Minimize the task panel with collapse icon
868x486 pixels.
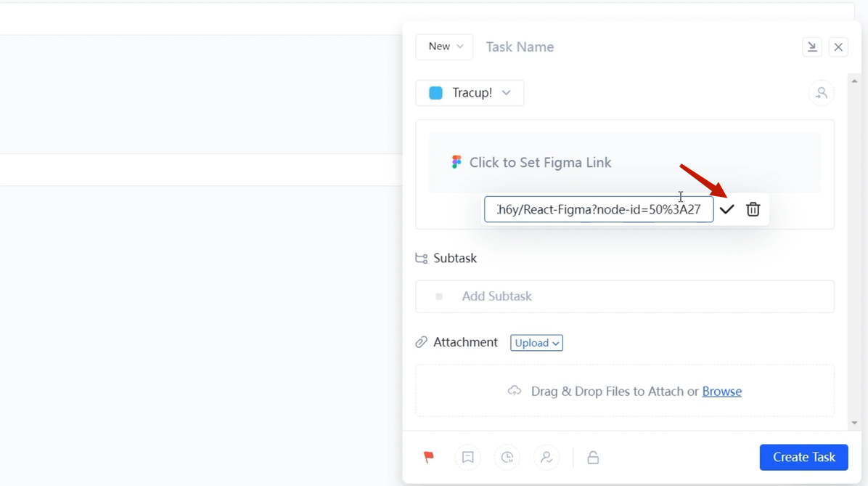tap(812, 47)
